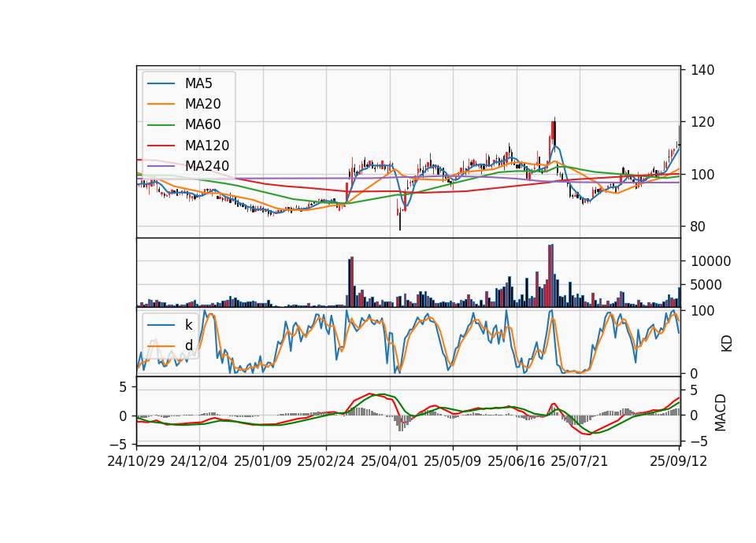Click the MA240 legend label
The width and height of the screenshot is (756, 543).
click(x=207, y=166)
